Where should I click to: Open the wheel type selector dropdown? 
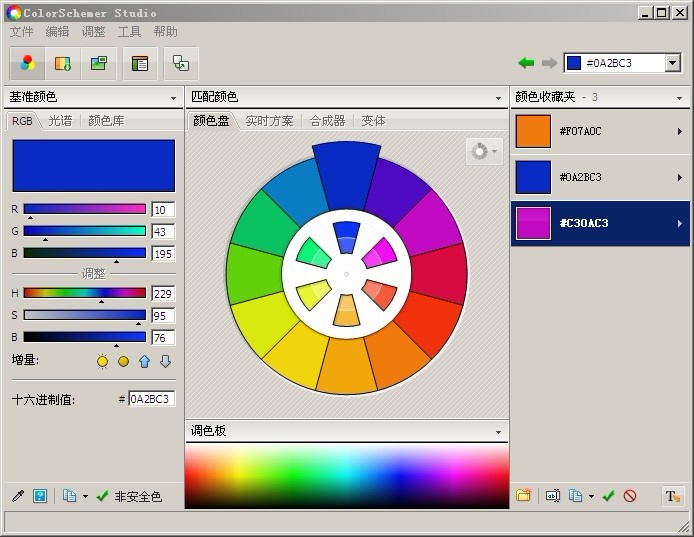[x=484, y=152]
